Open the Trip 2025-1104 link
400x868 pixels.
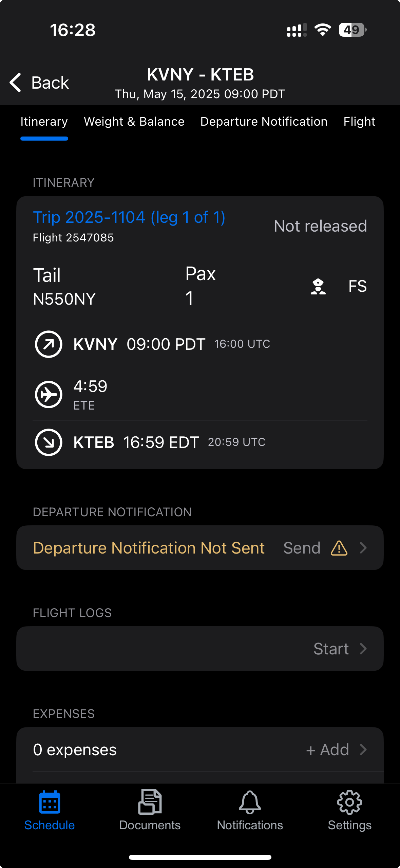[129, 217]
